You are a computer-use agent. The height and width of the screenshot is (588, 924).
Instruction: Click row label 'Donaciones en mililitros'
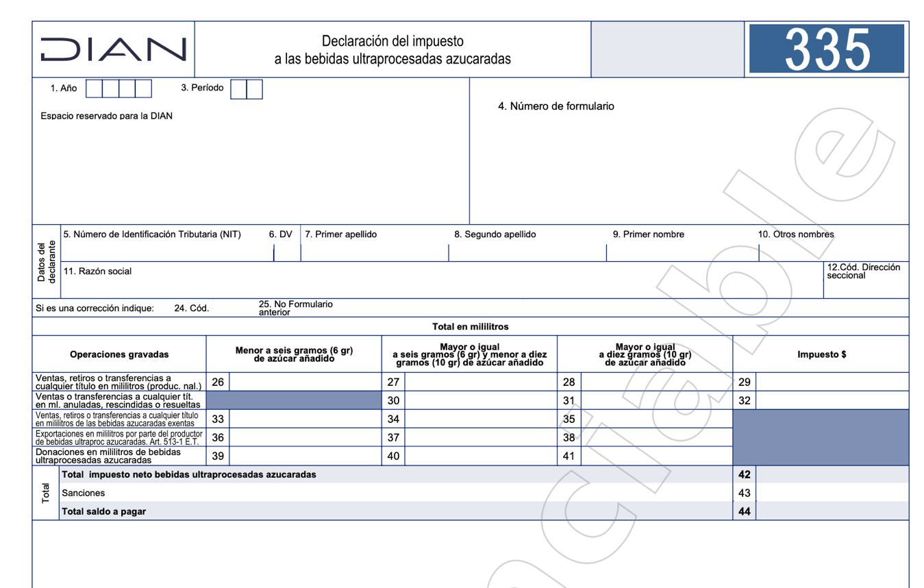[108, 456]
